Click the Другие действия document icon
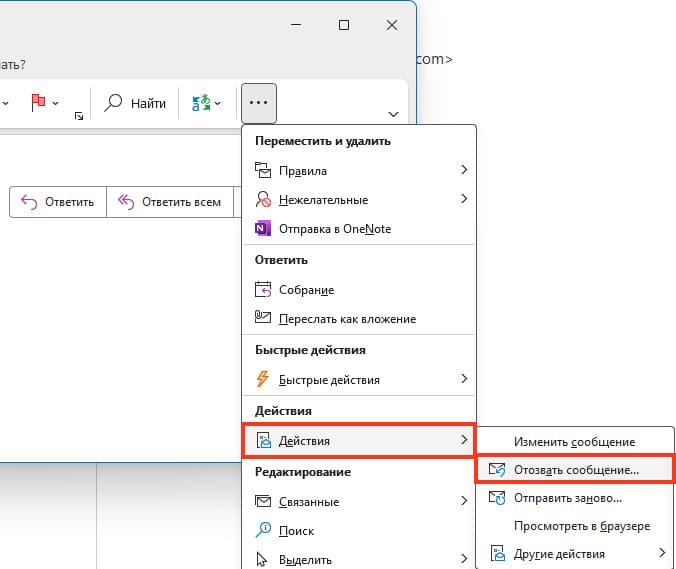 tap(498, 553)
